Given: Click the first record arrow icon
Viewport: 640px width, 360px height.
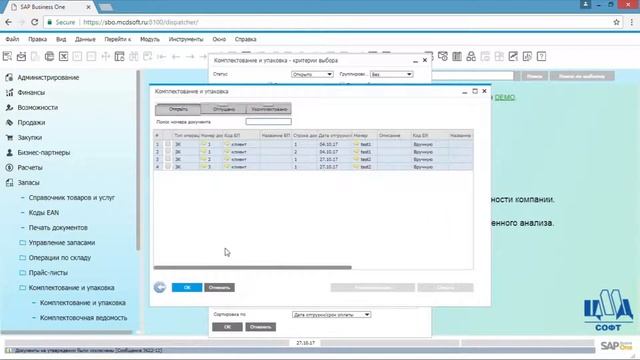Looking at the screenshot, I should coord(162,56).
